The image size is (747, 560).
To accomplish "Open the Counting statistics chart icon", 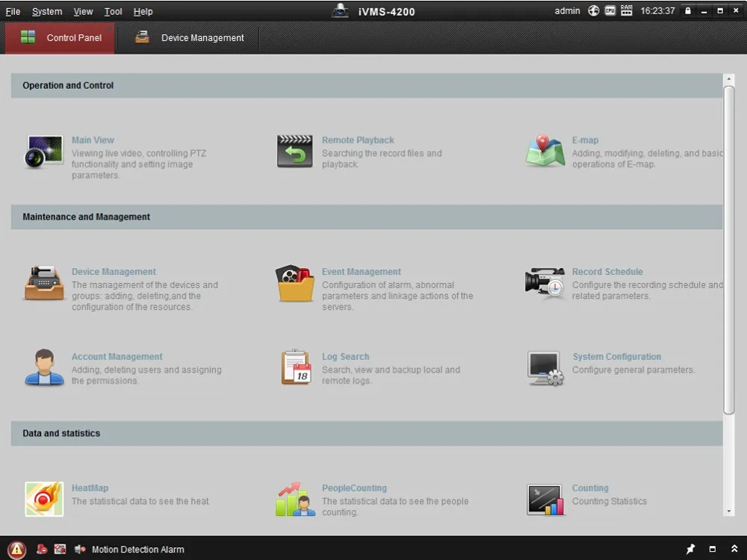I will tap(545, 500).
